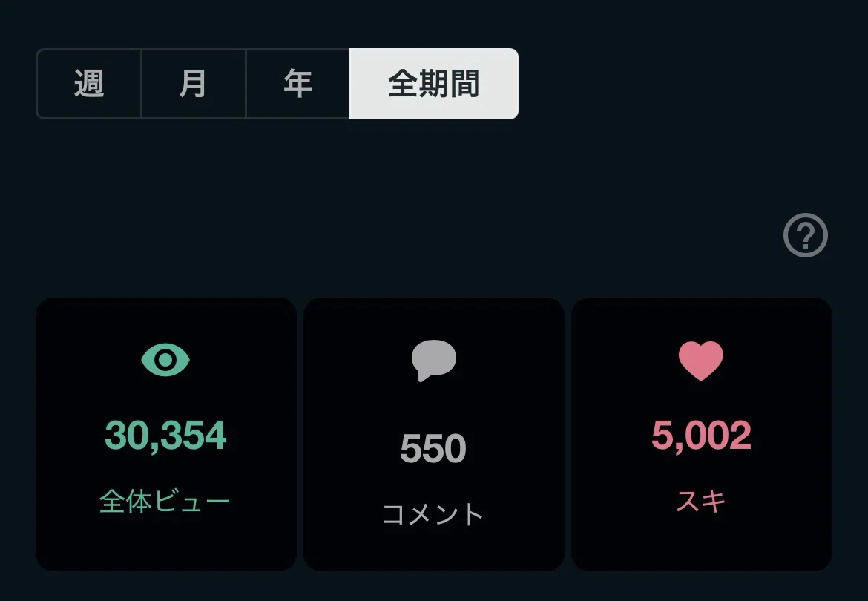Click the gray speech bubble comment icon

433,361
